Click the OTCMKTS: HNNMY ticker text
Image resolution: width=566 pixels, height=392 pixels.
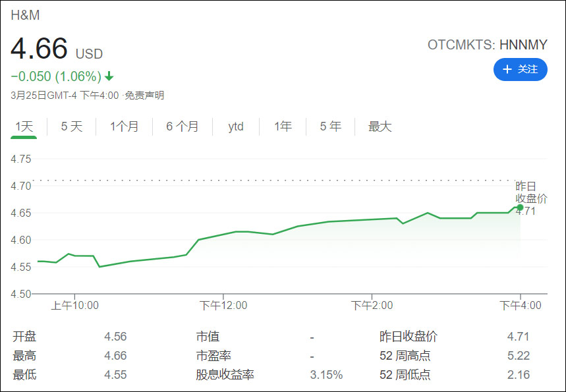488,45
